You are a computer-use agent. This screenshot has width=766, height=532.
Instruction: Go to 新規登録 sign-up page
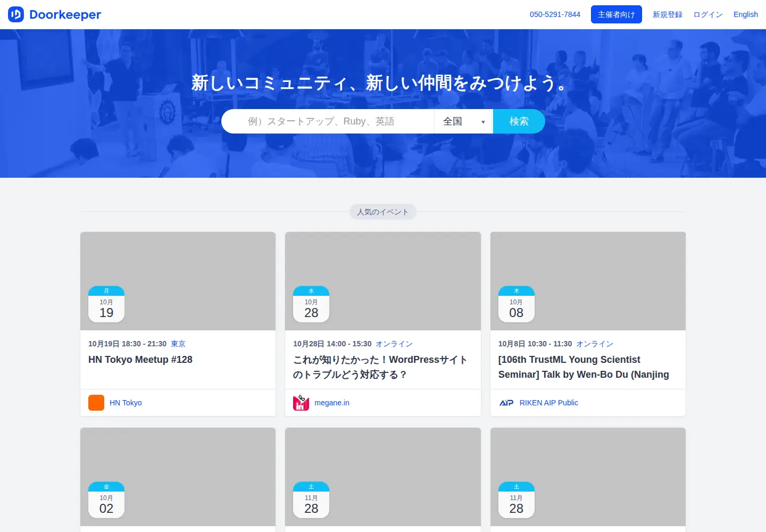(x=668, y=14)
